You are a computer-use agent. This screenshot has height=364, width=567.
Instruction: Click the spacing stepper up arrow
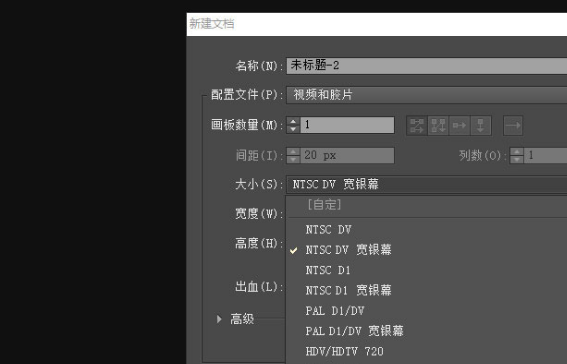click(x=293, y=152)
